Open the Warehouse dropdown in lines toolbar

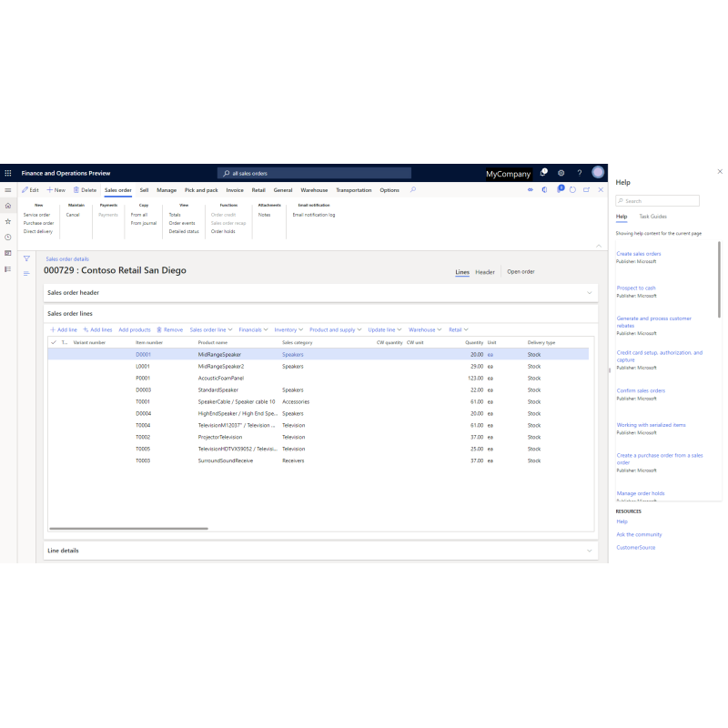coord(425,329)
